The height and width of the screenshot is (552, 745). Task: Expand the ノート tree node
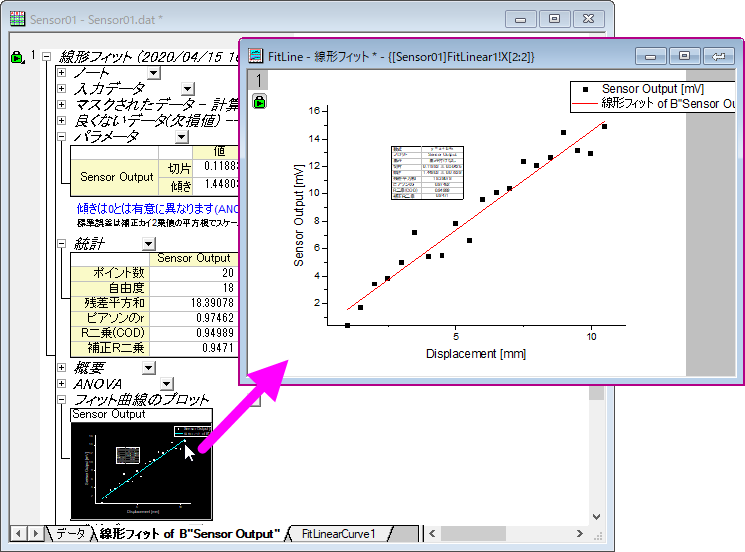point(61,73)
